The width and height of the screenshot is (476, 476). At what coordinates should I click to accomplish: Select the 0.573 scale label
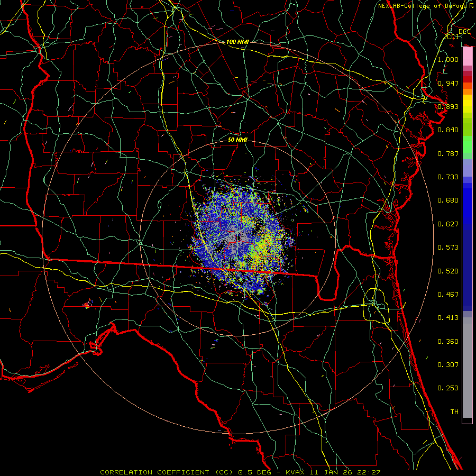point(448,248)
